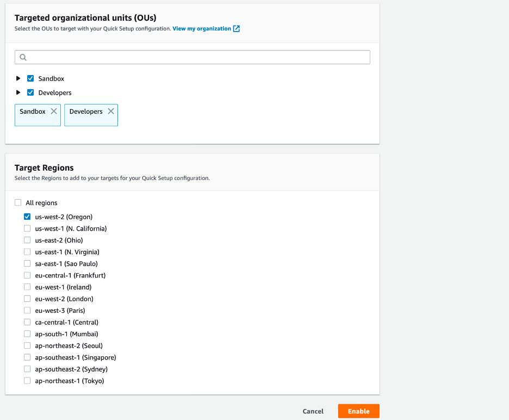Expand the Sandbox organizational unit tree
509x420 pixels.
[x=18, y=78]
